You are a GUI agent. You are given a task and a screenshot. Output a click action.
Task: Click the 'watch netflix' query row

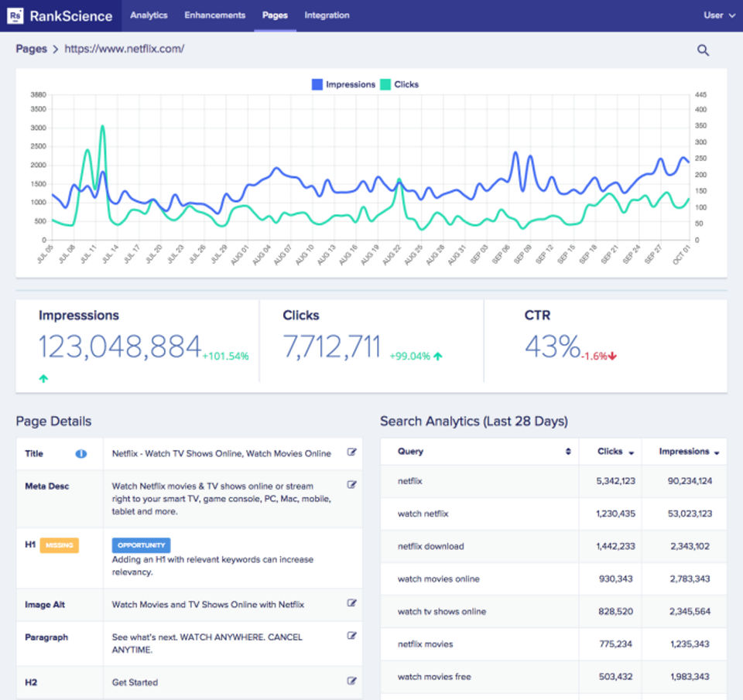[x=553, y=514]
